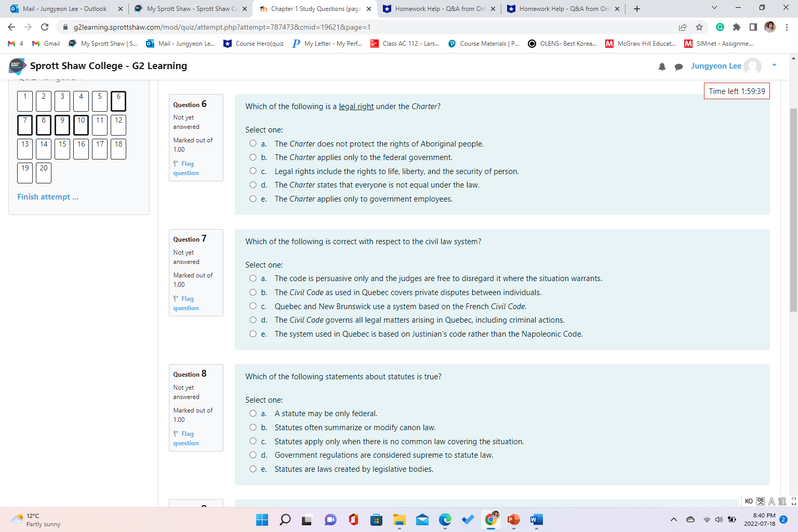Viewport: 798px width, 532px height.
Task: Click Finish attempt link
Action: tap(48, 197)
